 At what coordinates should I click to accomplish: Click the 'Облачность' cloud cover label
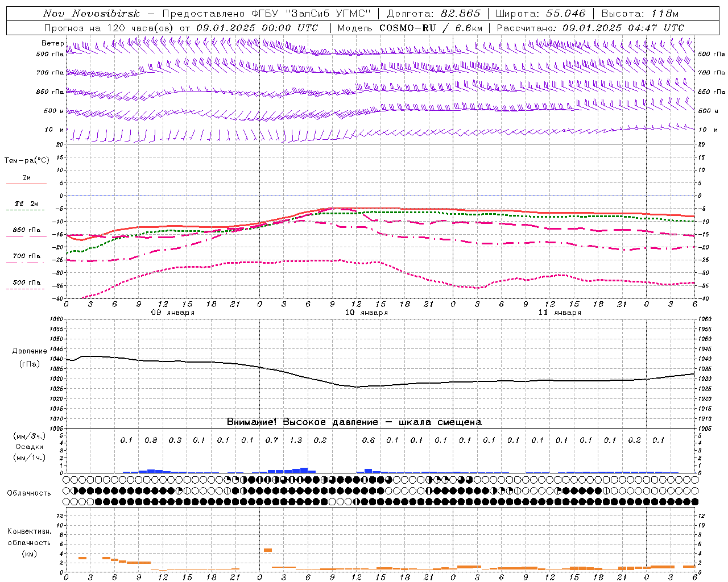pos(29,493)
